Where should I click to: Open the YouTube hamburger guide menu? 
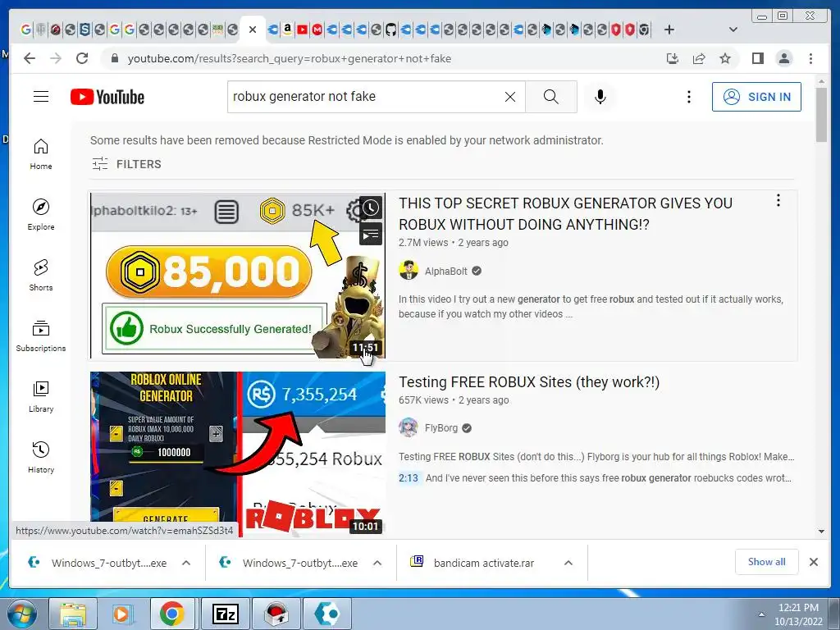[41, 97]
